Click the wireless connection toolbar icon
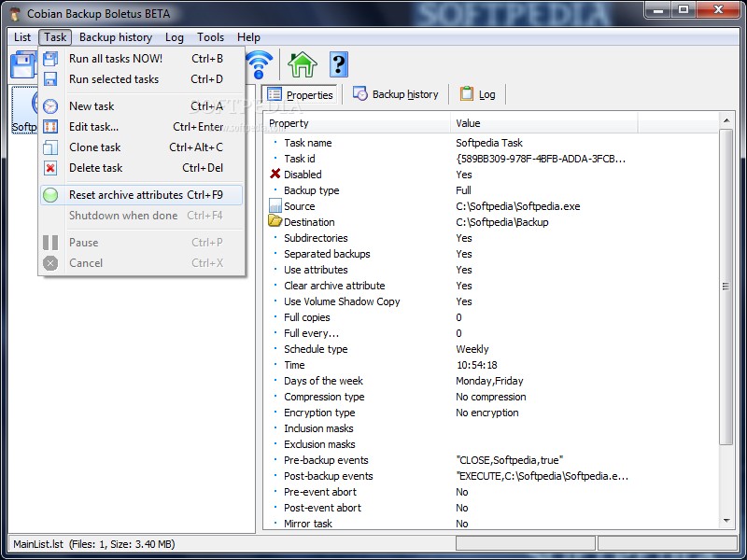 (260, 64)
